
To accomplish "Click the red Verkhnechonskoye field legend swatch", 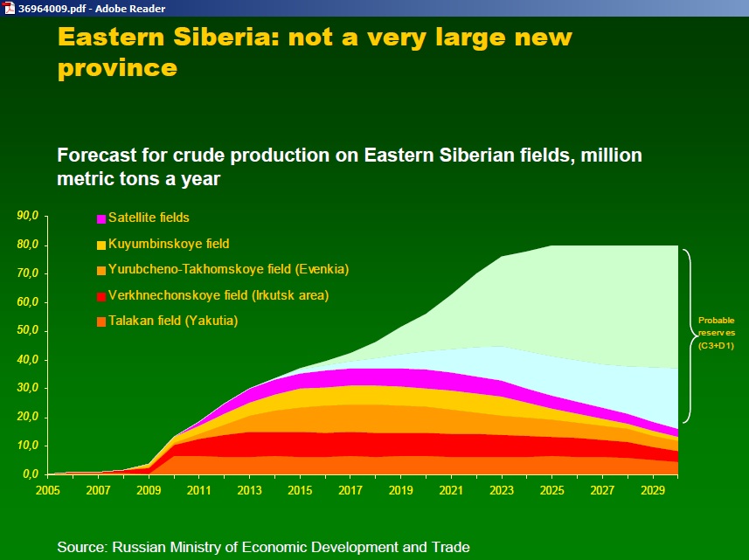I will click(101, 297).
